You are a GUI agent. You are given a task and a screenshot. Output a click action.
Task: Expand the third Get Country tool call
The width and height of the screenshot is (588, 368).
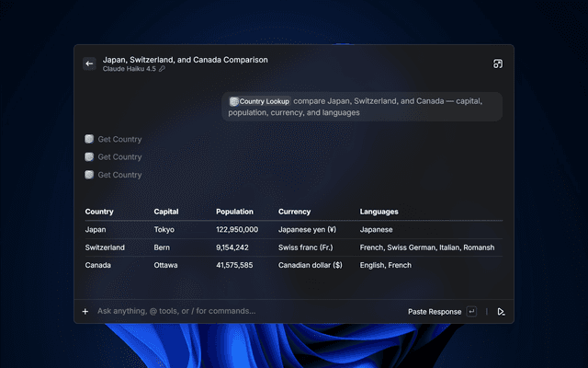(113, 175)
